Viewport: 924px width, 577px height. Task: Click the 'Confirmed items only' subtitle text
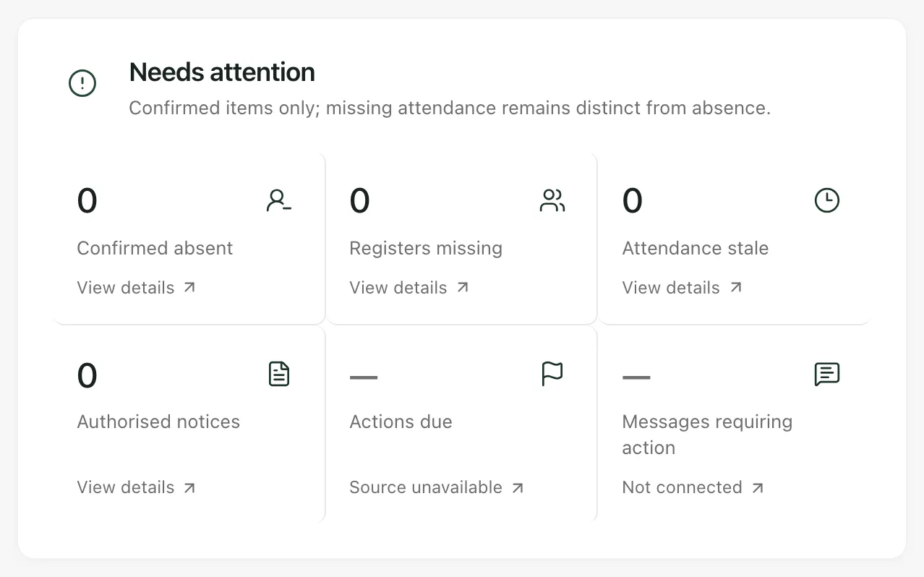(450, 108)
